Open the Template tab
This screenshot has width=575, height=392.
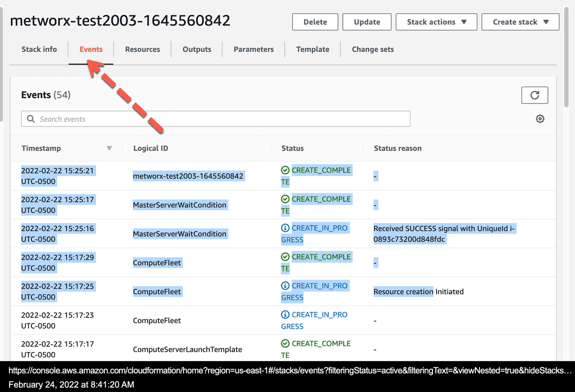312,49
